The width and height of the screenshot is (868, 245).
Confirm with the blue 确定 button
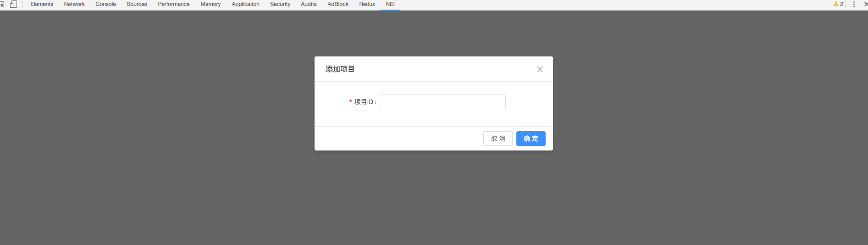[x=531, y=139]
